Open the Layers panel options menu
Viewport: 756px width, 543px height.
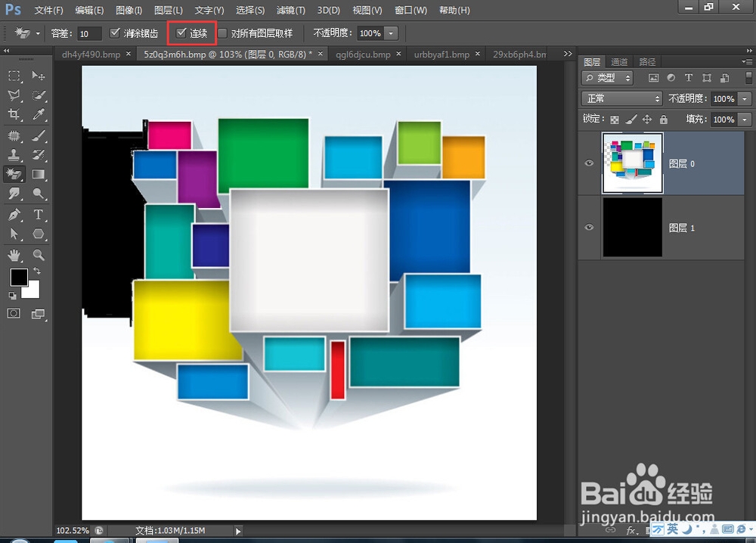click(x=747, y=61)
